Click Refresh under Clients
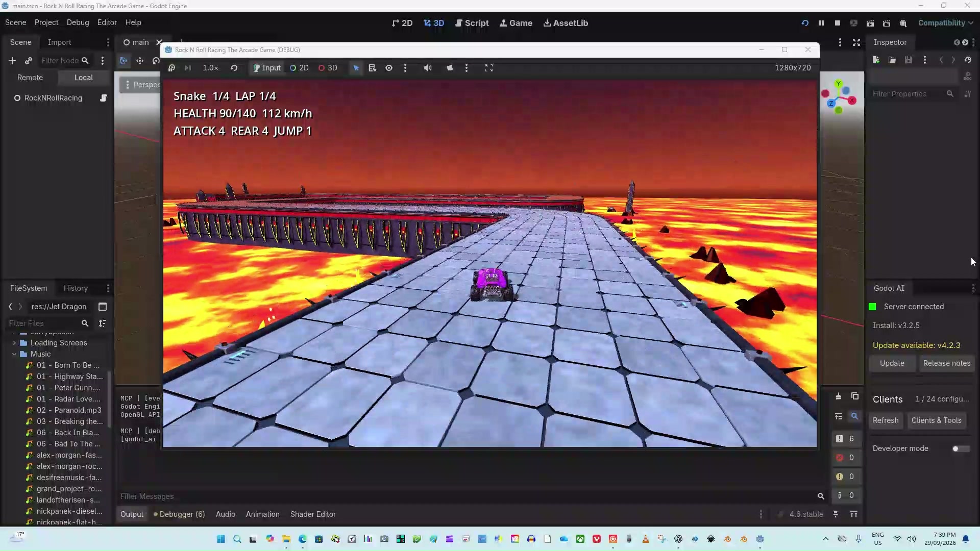Image resolution: width=980 pixels, height=551 pixels. click(x=886, y=420)
